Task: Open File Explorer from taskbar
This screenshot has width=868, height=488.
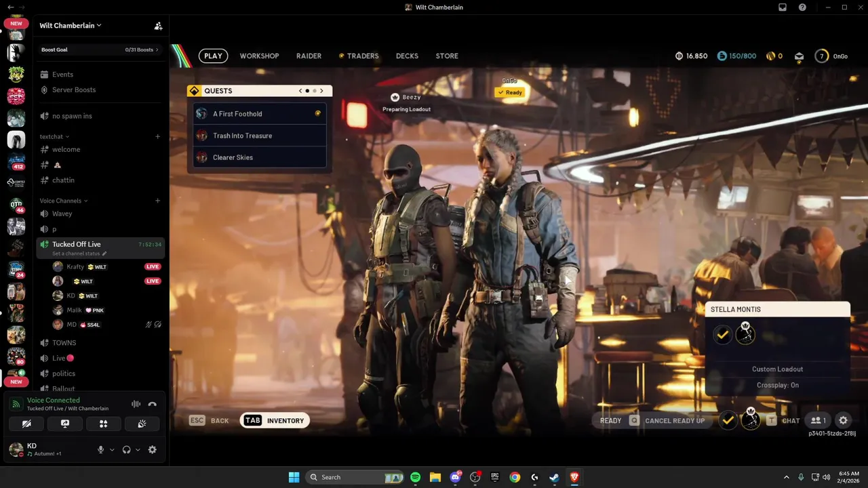Action: 435,477
